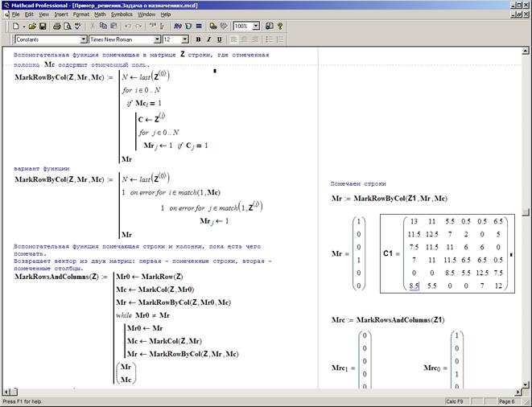Open the Times New Roman font dropdown

157,39
